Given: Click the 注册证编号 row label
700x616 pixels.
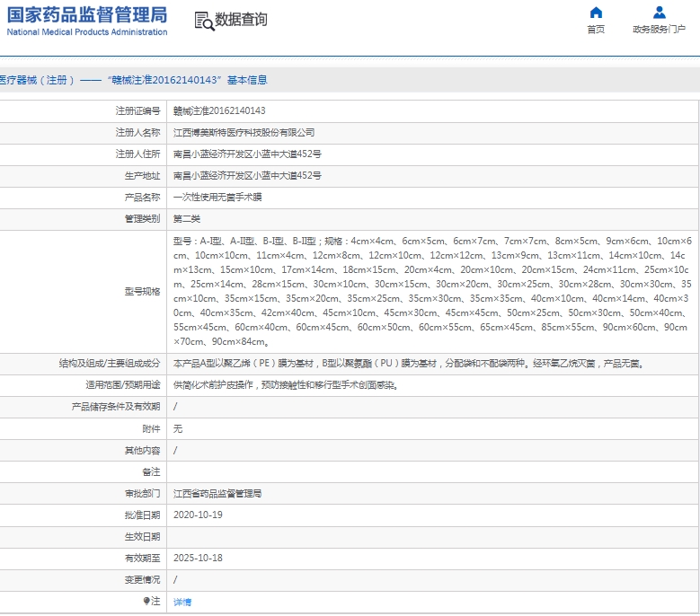Looking at the screenshot, I should [x=138, y=110].
